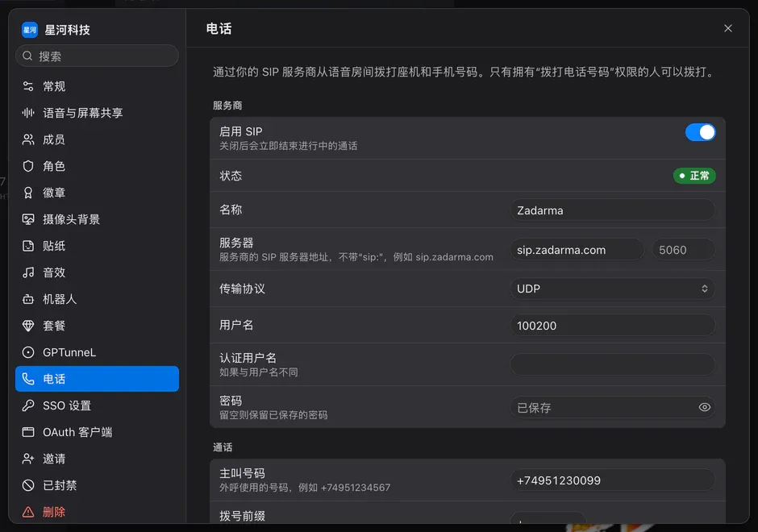Click the 星河科技 workspace name
Viewport: 758px width, 532px height.
tap(67, 30)
